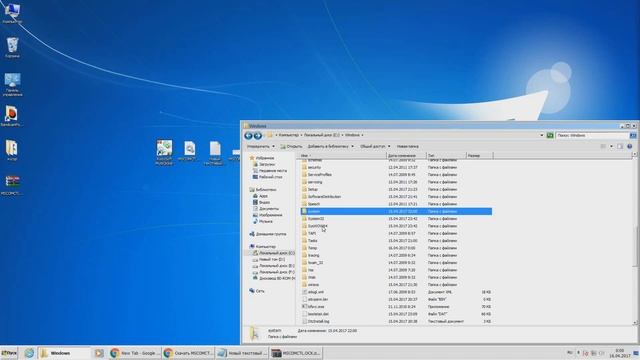Click the Windows breadcrumb segment
640x360 pixels.
[x=352, y=135]
